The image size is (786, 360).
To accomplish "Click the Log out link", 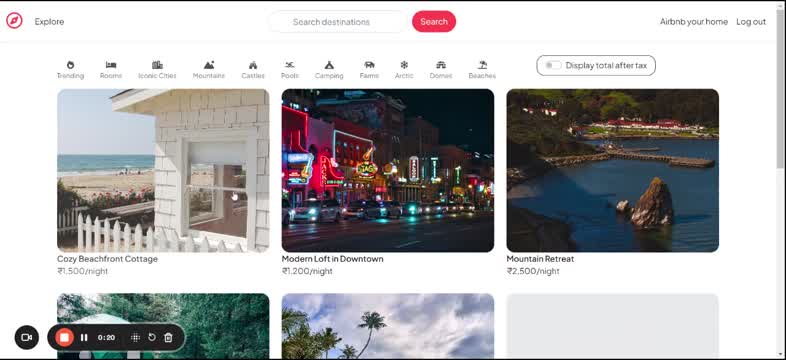I will pyautogui.click(x=751, y=22).
